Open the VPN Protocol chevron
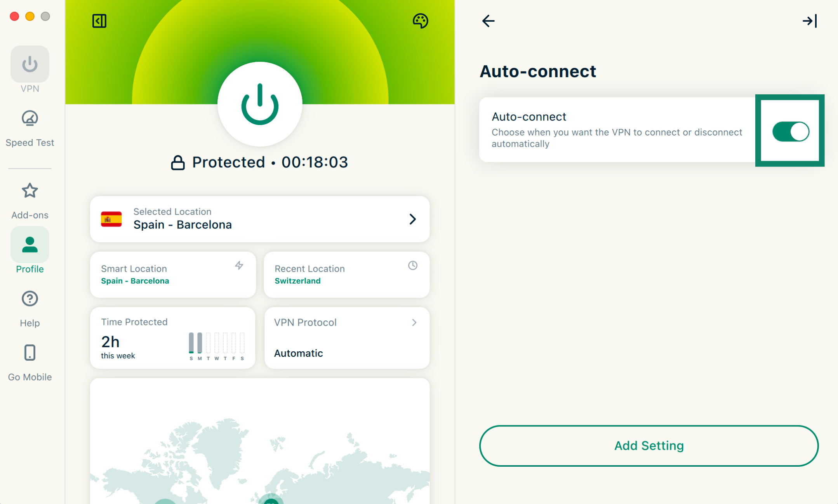Image resolution: width=838 pixels, height=504 pixels. coord(414,322)
